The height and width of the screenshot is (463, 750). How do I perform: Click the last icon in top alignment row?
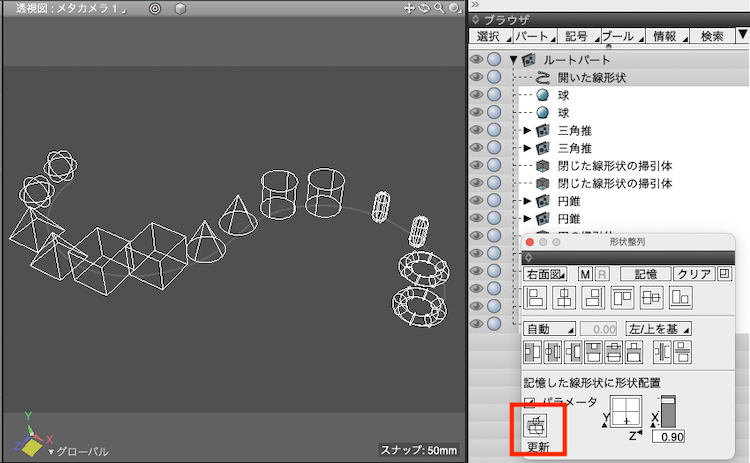click(x=681, y=298)
